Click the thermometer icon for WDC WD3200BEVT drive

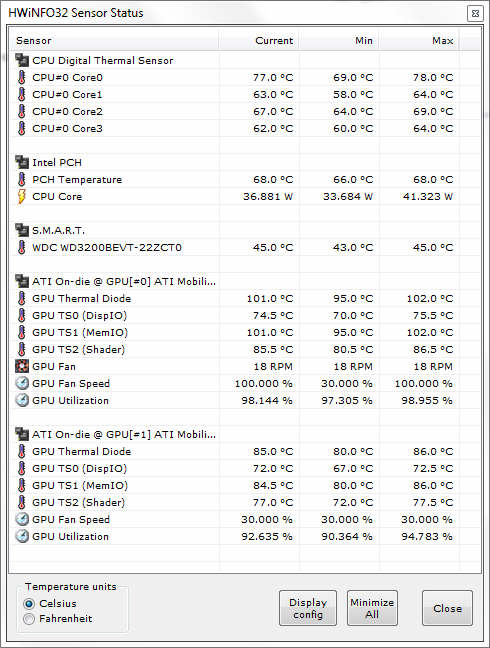(21, 247)
